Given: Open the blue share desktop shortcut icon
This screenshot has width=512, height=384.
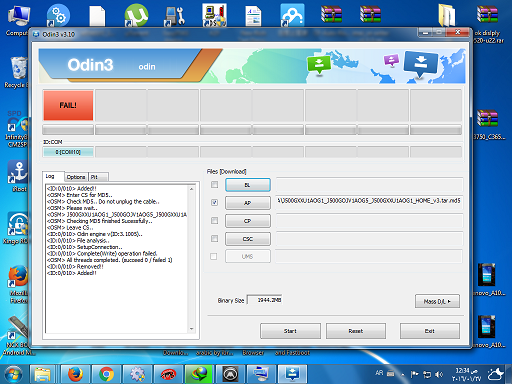Looking at the screenshot, I should pos(292,15).
